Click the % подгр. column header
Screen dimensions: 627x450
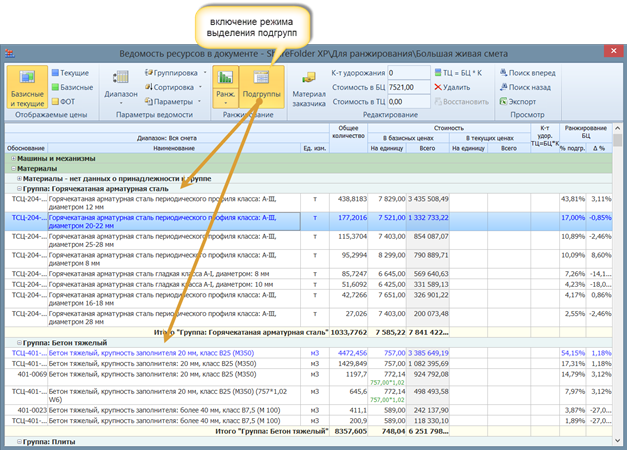[572, 148]
